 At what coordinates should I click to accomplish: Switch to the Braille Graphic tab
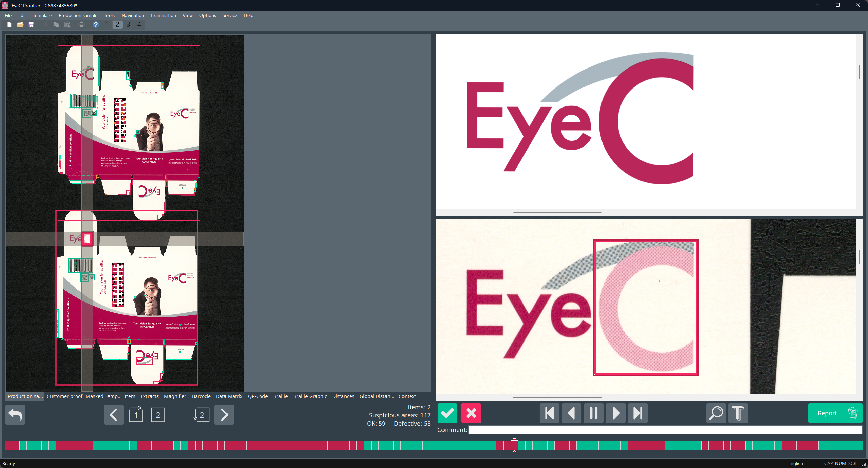pyautogui.click(x=310, y=396)
